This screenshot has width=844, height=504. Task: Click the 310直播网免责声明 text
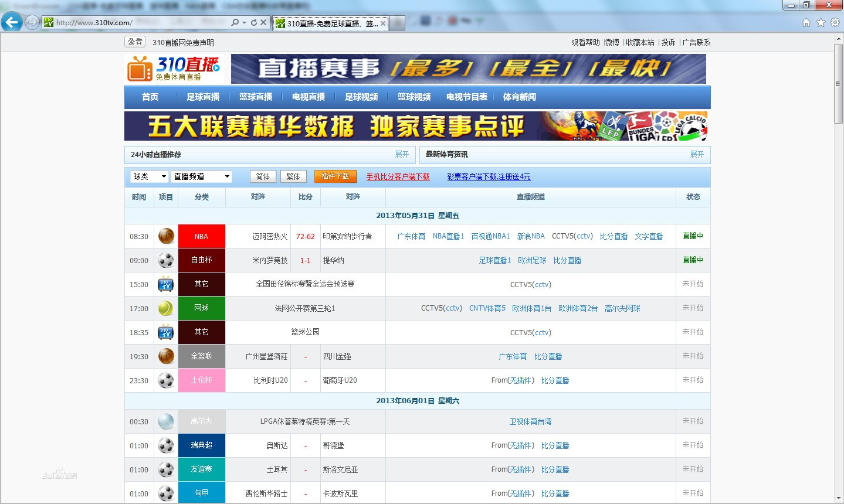[x=183, y=43]
